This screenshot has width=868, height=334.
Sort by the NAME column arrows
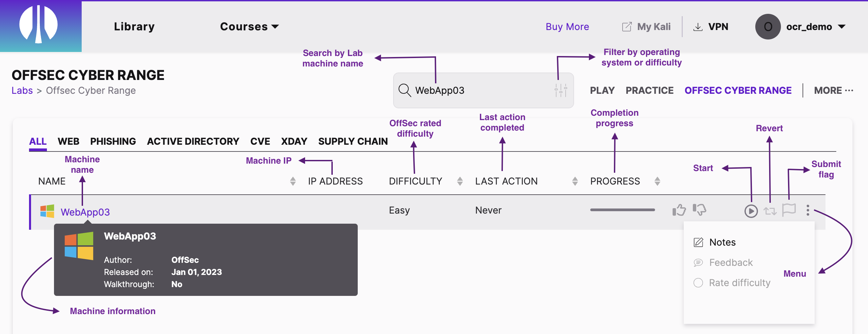coord(293,181)
